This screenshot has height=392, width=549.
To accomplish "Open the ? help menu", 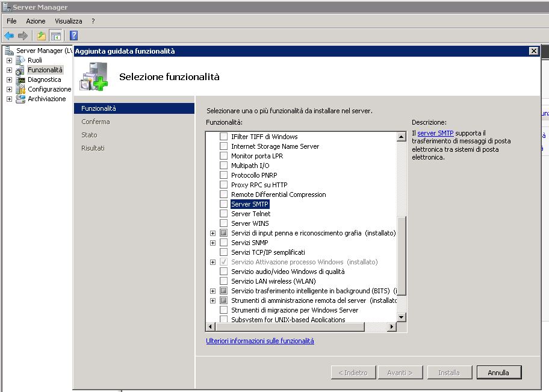I will 93,21.
